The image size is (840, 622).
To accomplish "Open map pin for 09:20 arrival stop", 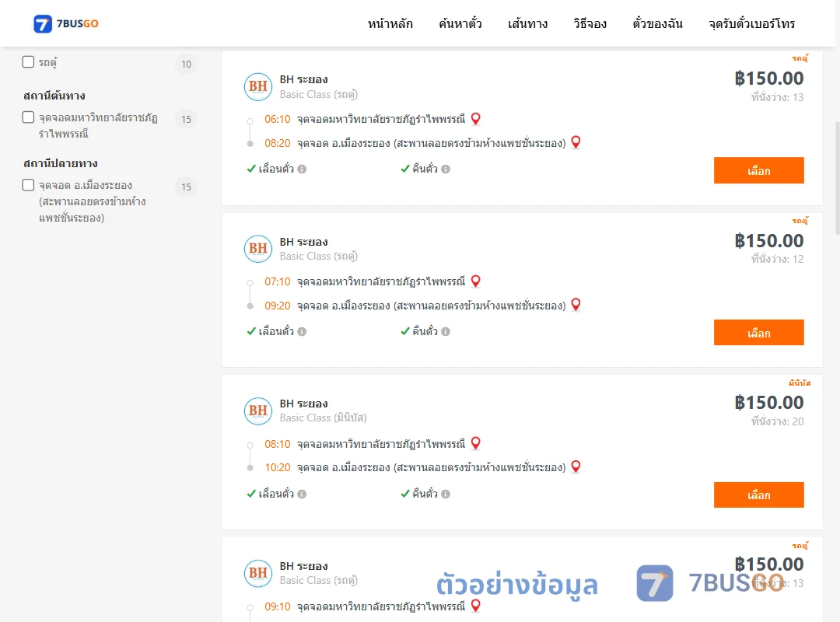I will (x=576, y=305).
